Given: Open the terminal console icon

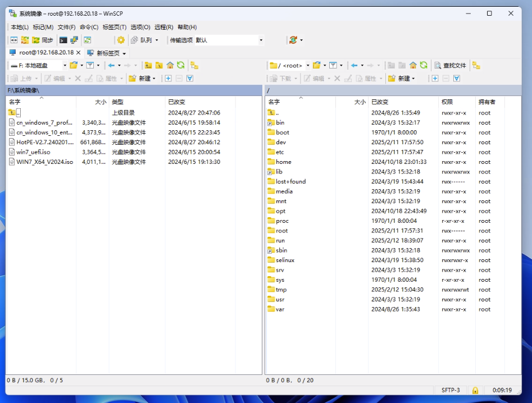Looking at the screenshot, I should pyautogui.click(x=63, y=40).
